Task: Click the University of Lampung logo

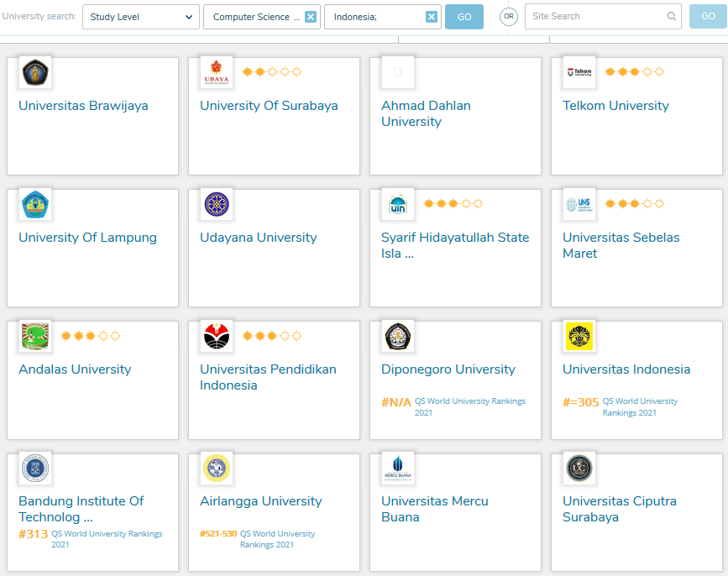Action: click(x=35, y=205)
